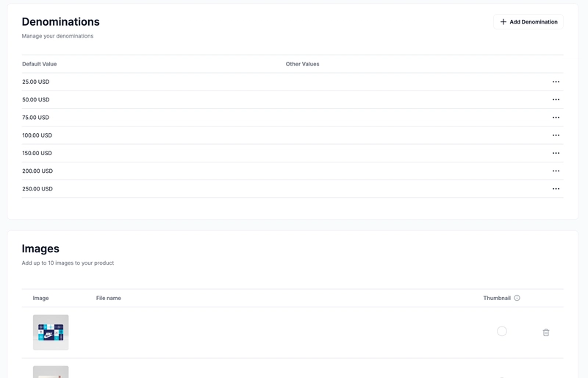Open the three-dot menu for 100.00 USD
This screenshot has width=588, height=378.
[x=556, y=135]
